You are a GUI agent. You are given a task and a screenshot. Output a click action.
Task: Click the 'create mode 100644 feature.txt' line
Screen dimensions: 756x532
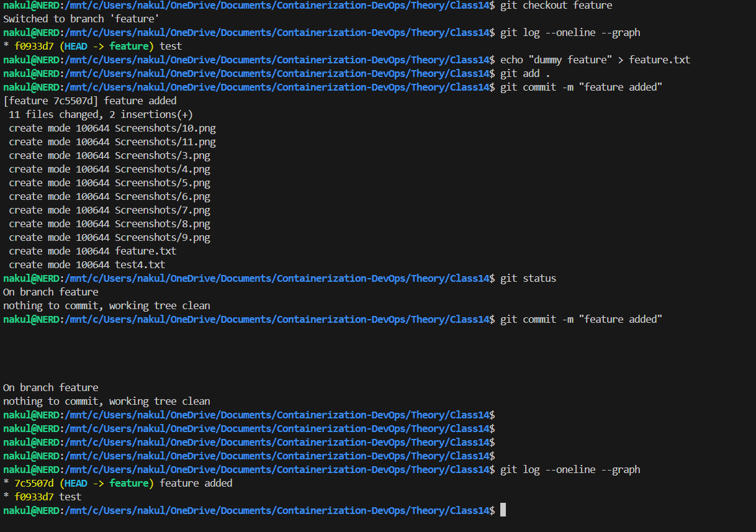pos(93,251)
